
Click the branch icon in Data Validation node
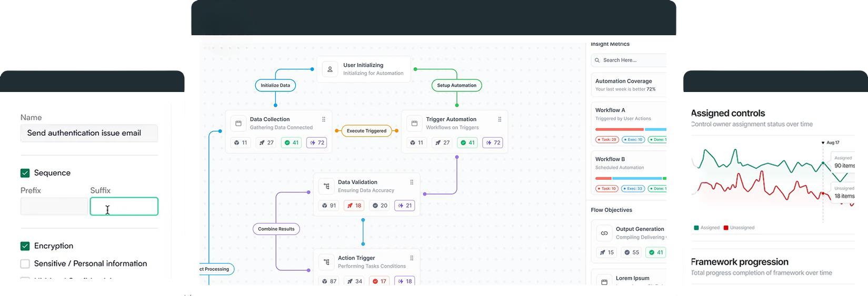[326, 186]
